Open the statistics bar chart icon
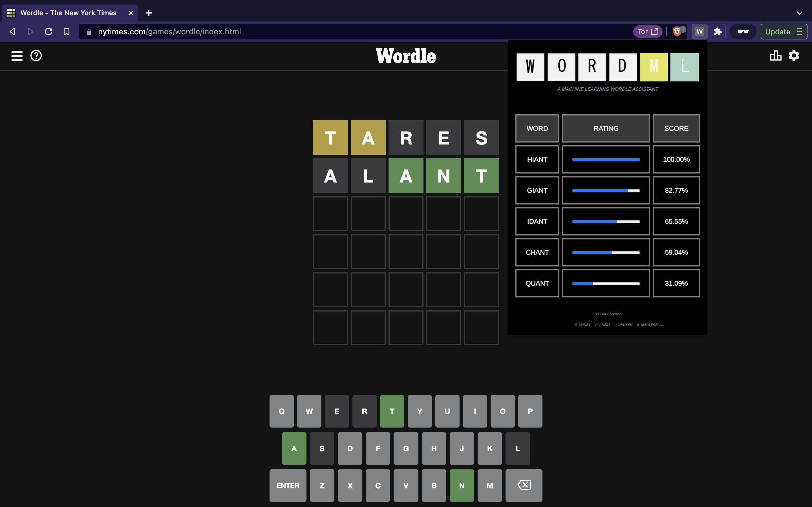 point(775,56)
